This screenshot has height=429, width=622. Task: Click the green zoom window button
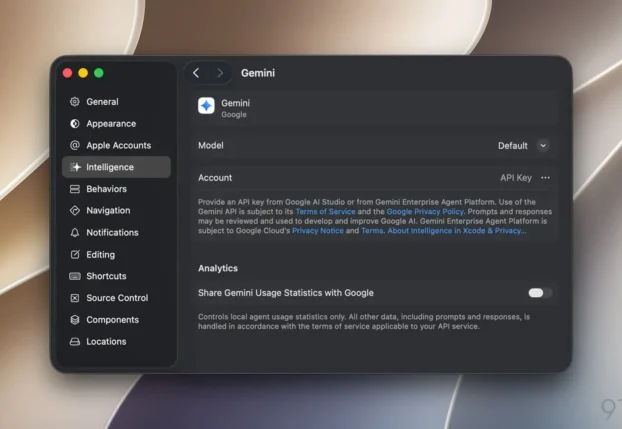point(99,73)
